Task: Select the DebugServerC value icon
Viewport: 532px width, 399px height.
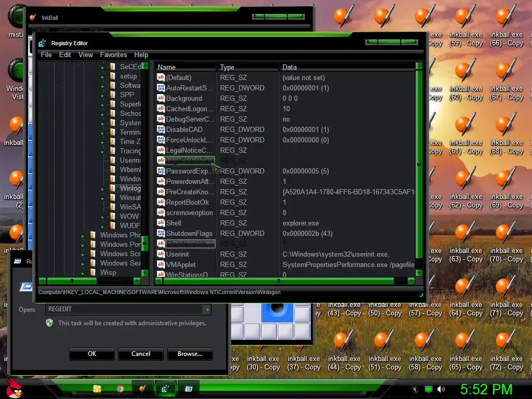Action: click(x=161, y=119)
